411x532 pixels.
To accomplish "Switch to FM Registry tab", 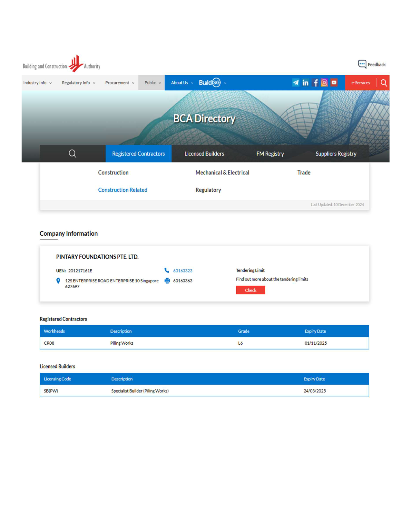I will tap(270, 154).
